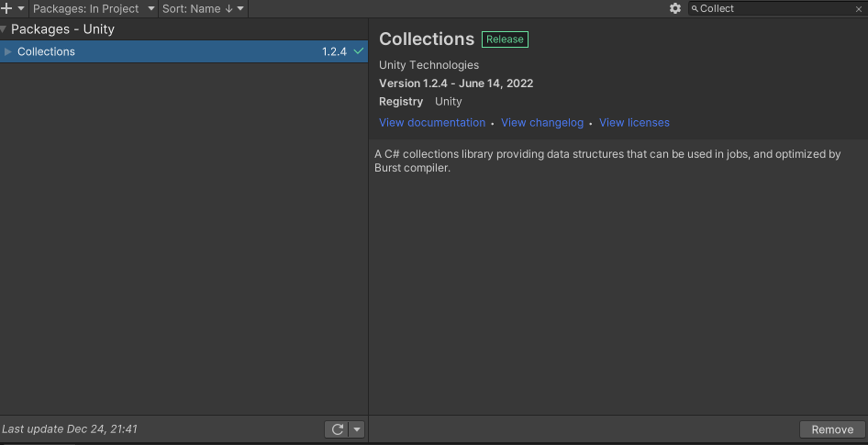Click the add package plus icon
The width and height of the screenshot is (868, 445).
[7, 8]
